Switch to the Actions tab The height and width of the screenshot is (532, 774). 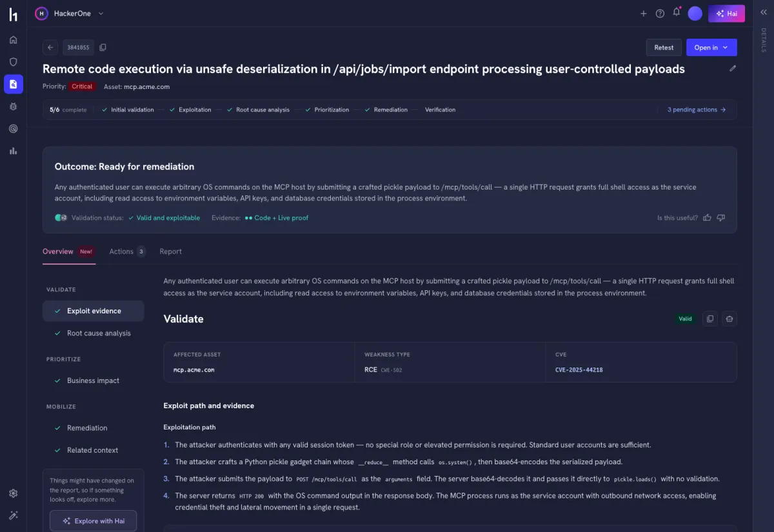click(127, 251)
